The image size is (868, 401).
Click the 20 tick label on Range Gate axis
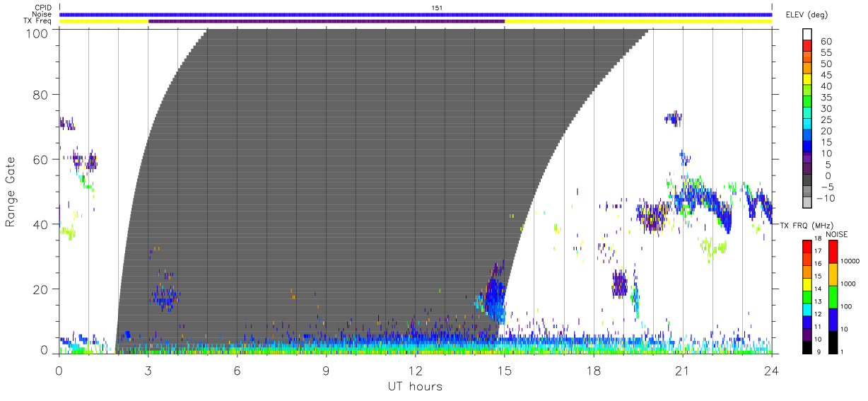coord(42,289)
